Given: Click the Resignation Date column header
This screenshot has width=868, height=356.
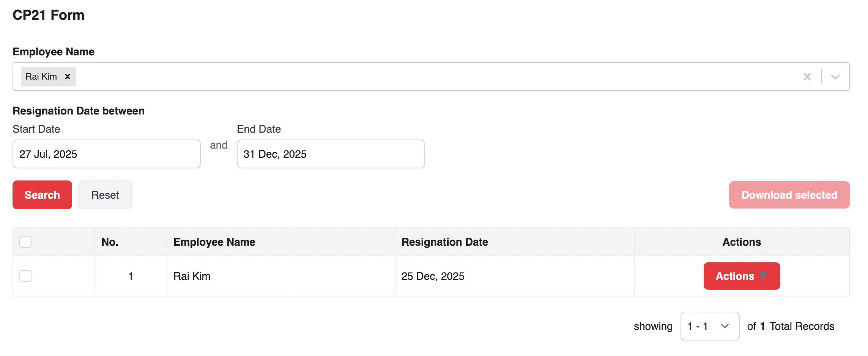Looking at the screenshot, I should point(444,242).
